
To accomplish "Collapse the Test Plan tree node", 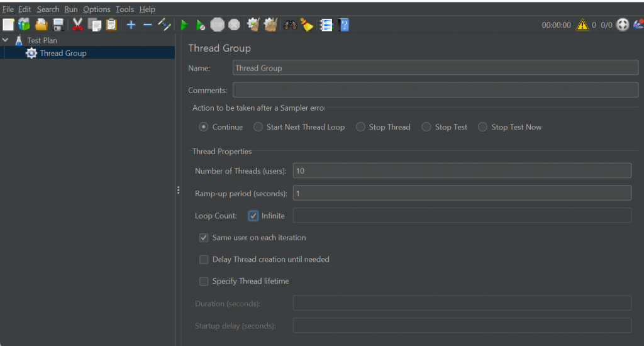I will [x=6, y=40].
